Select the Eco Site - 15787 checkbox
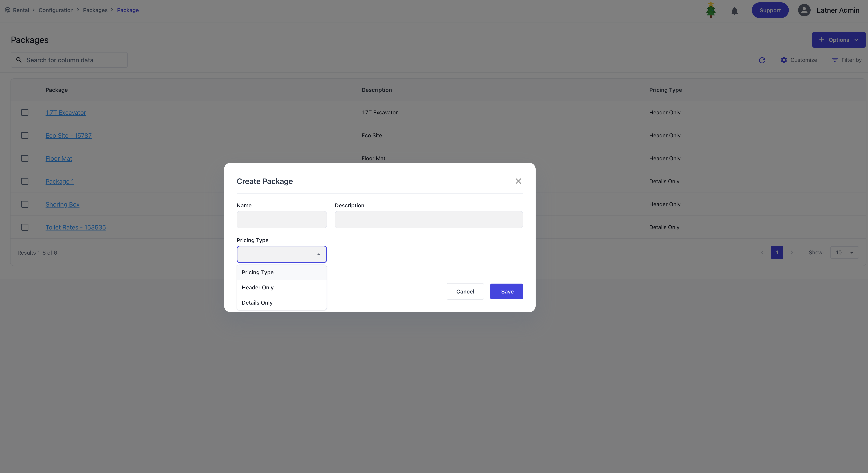The image size is (868, 473). 25,135
